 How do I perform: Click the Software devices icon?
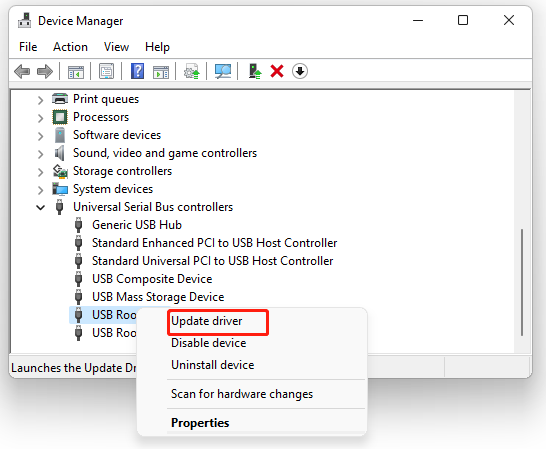(60, 135)
